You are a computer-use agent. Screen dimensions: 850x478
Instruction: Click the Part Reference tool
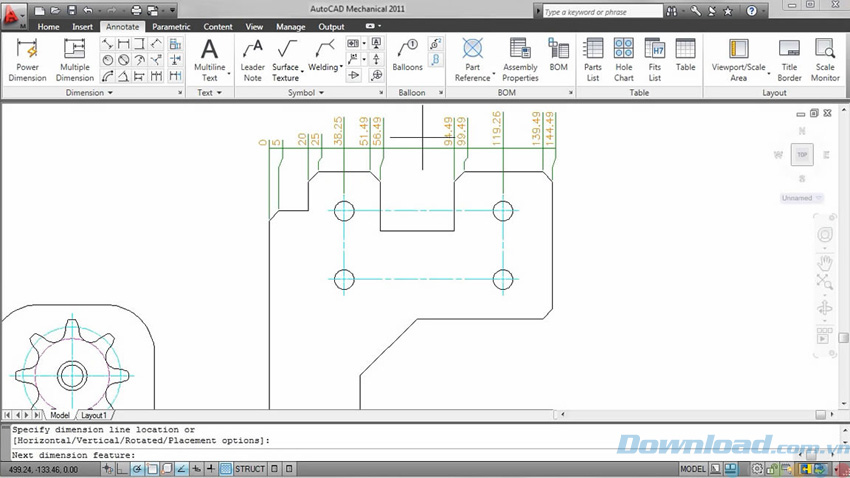coord(472,60)
